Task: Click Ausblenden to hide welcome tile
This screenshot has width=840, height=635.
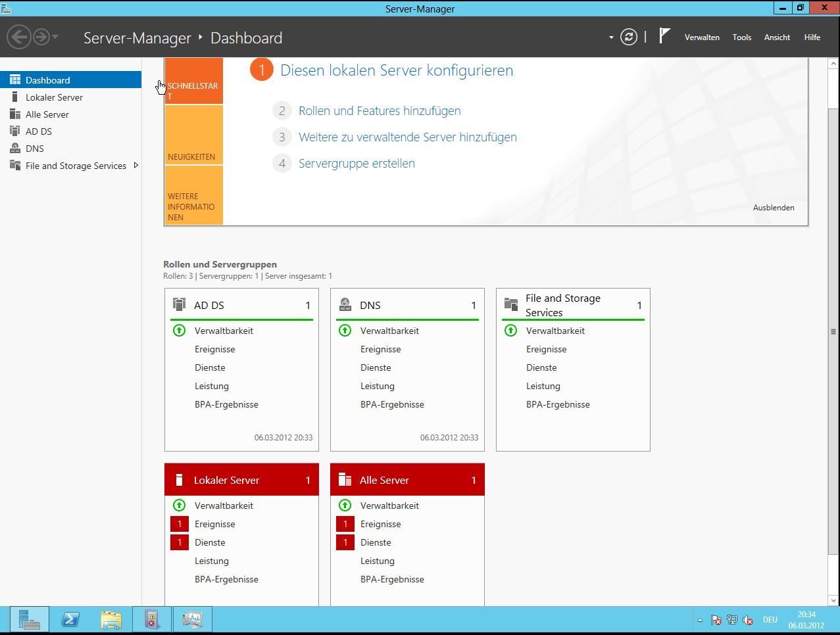Action: (774, 207)
